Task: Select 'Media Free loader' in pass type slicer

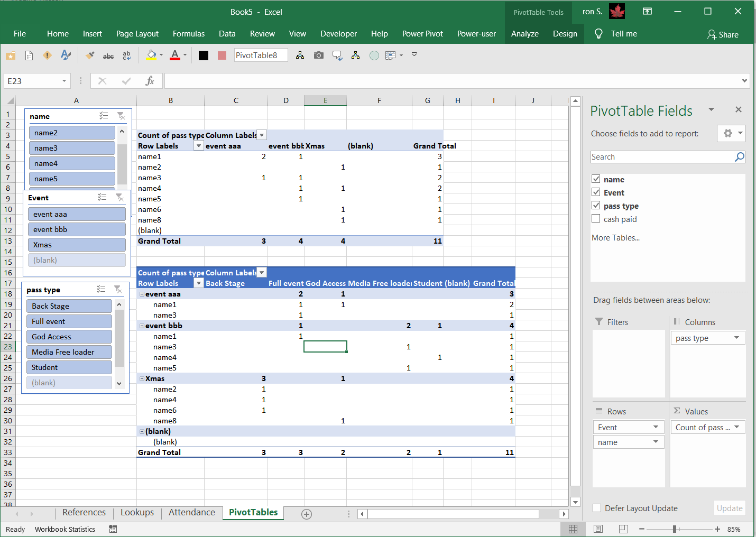Action: click(69, 352)
